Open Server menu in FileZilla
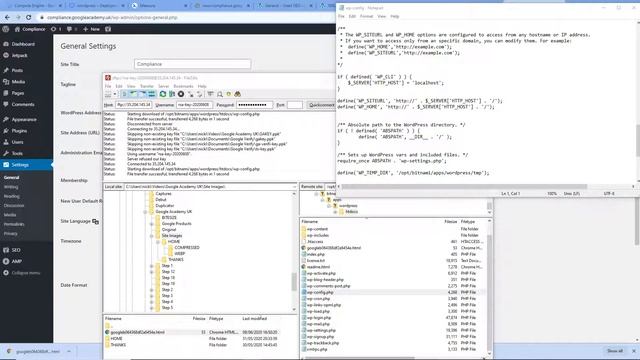The image size is (640, 360). click(163, 86)
